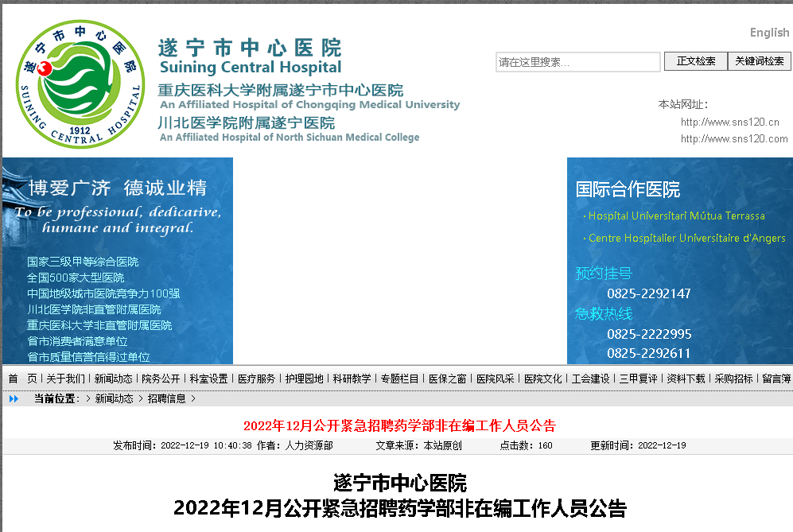
Task: Open 新闻动态 in the navigation bar
Action: coord(113,379)
